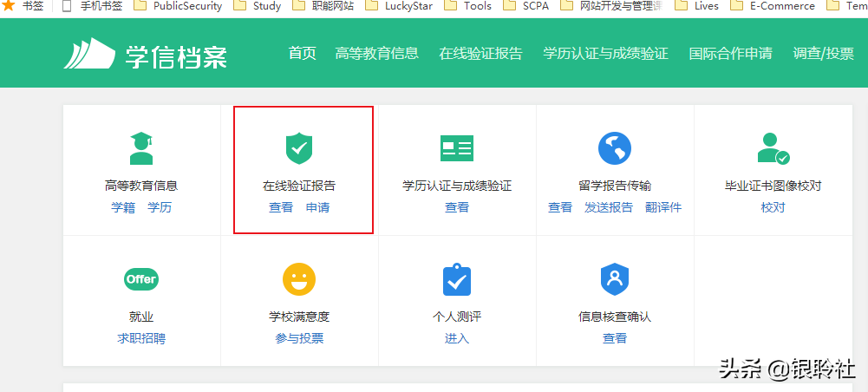Open 调查/投票 in top navigation
Image resolution: width=868 pixels, height=392 pixels.
pyautogui.click(x=824, y=53)
